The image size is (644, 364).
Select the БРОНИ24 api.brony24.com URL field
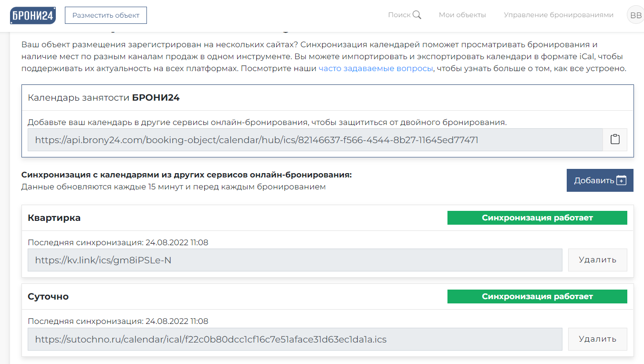[315, 140]
